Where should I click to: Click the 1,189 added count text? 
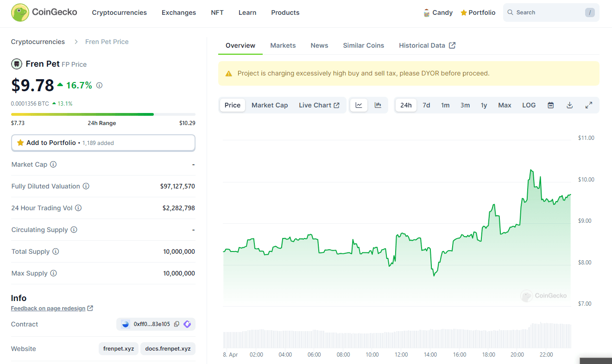pos(98,143)
